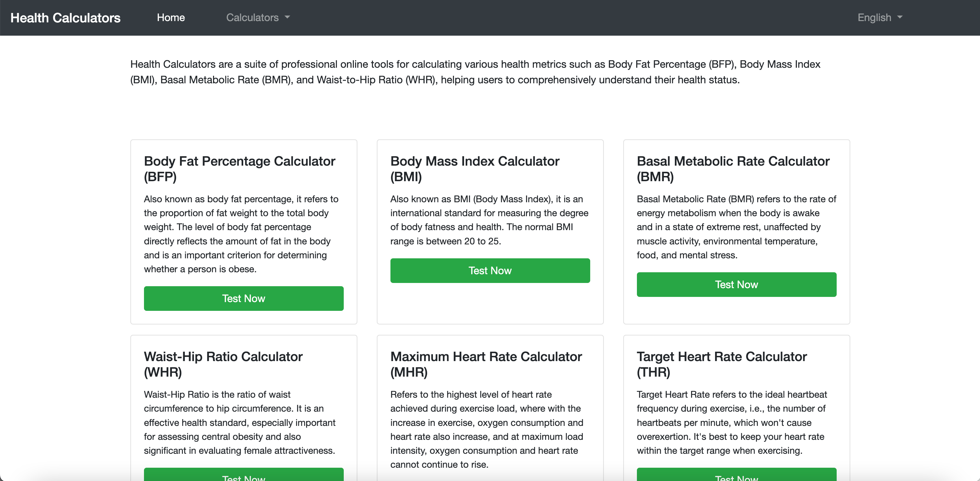
Task: Open the Body Mass Index Calculator title
Action: pos(475,169)
